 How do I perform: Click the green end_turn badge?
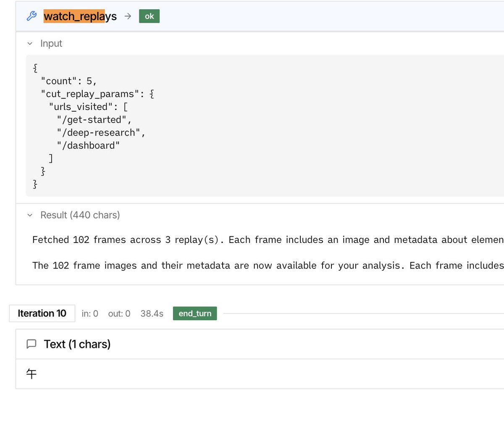(x=195, y=313)
